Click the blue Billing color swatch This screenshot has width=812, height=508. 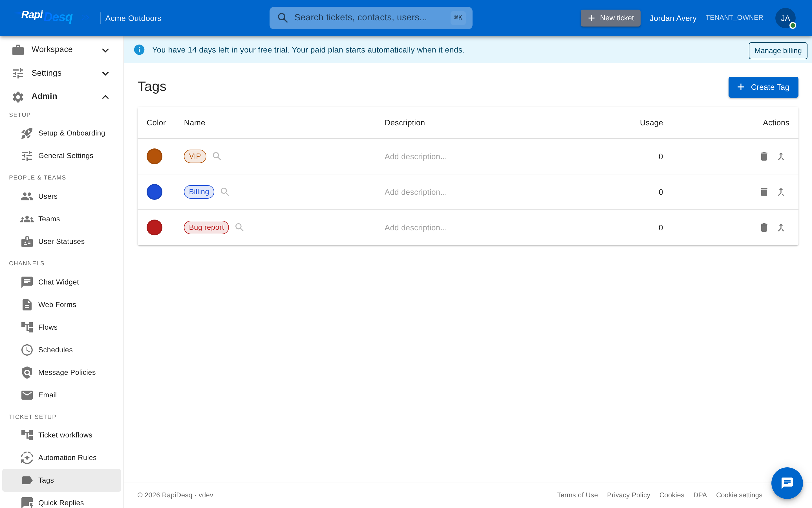tap(154, 192)
